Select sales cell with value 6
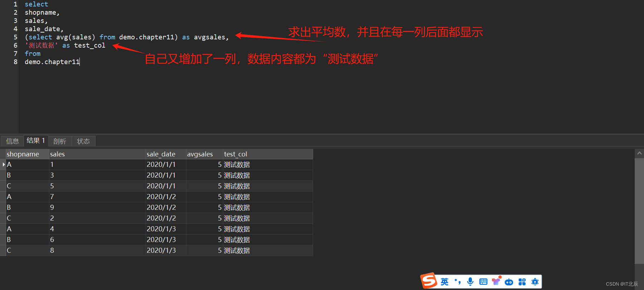The width and height of the screenshot is (644, 290). tap(97, 240)
